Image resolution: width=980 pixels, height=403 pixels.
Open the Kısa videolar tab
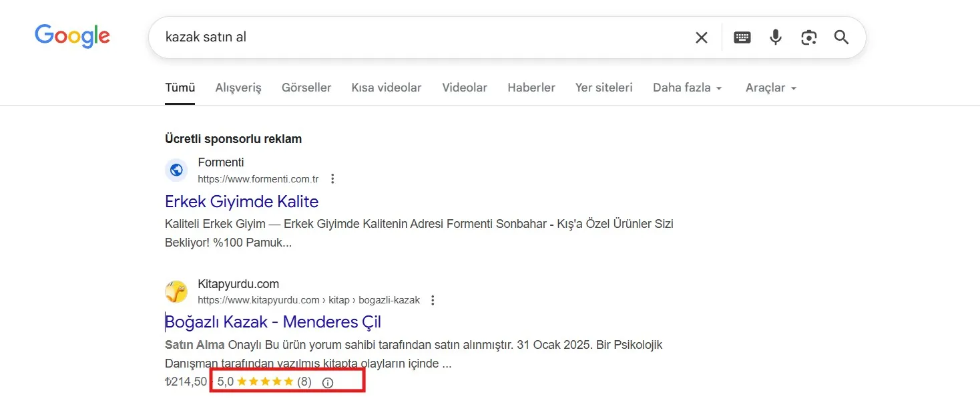click(x=386, y=88)
